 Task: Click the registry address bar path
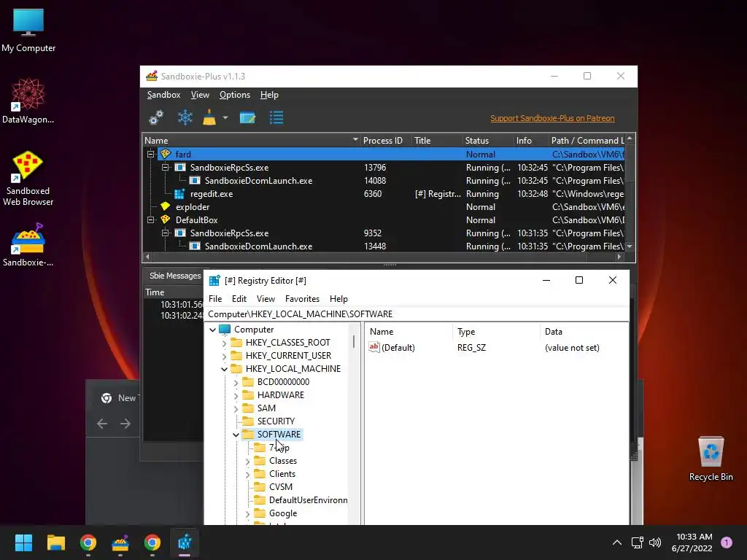point(417,314)
